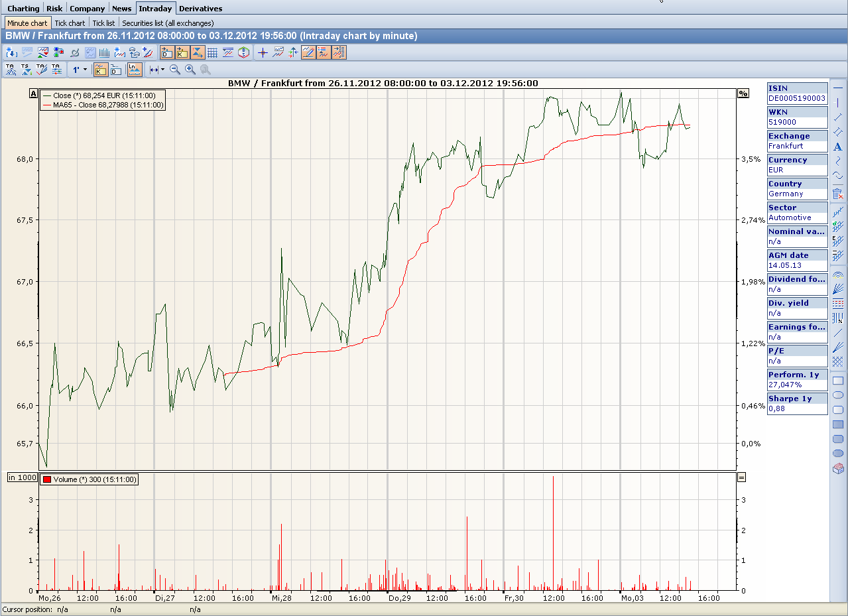
Task: Activate the crosshair cursor tool
Action: (263, 52)
